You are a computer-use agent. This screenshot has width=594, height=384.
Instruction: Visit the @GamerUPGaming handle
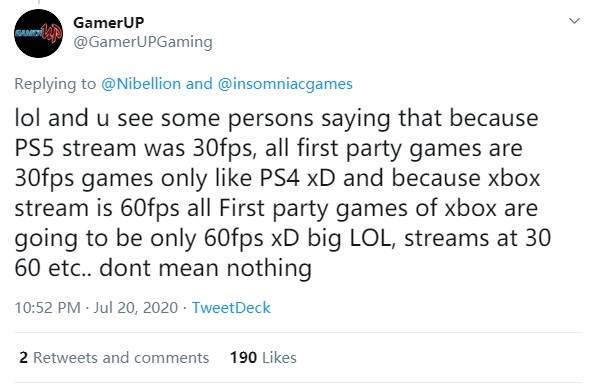point(142,42)
